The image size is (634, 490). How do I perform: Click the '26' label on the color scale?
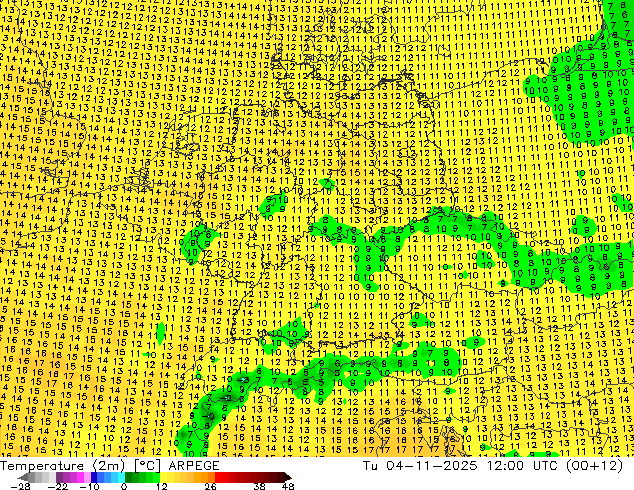[x=210, y=486]
